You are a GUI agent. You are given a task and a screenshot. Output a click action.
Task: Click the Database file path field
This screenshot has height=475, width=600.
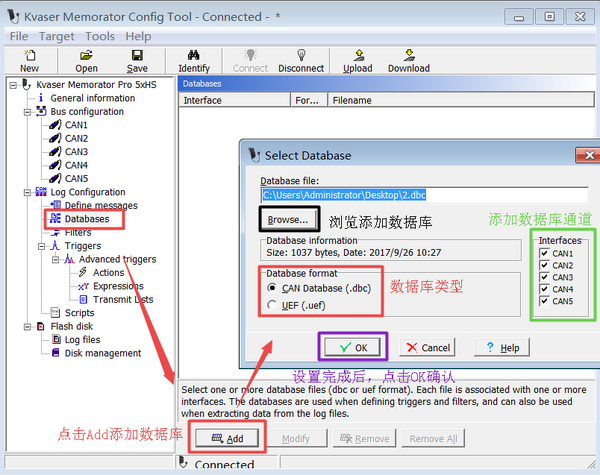pos(425,195)
